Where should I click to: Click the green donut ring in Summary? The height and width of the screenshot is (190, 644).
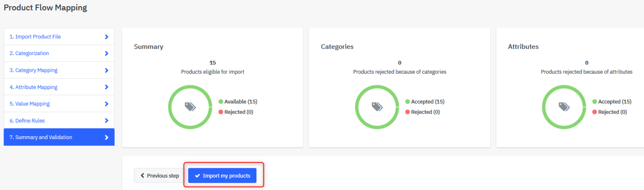click(x=190, y=87)
